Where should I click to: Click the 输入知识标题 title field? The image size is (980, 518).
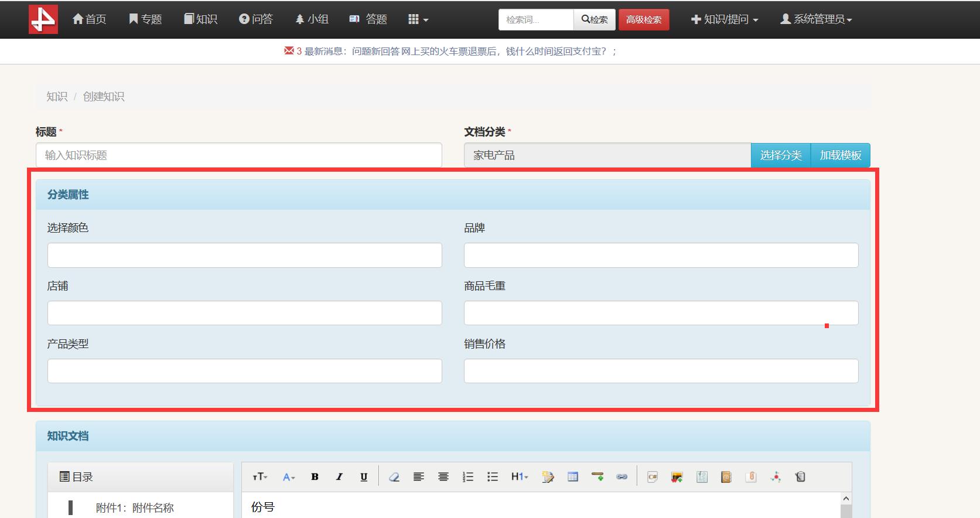click(x=239, y=155)
